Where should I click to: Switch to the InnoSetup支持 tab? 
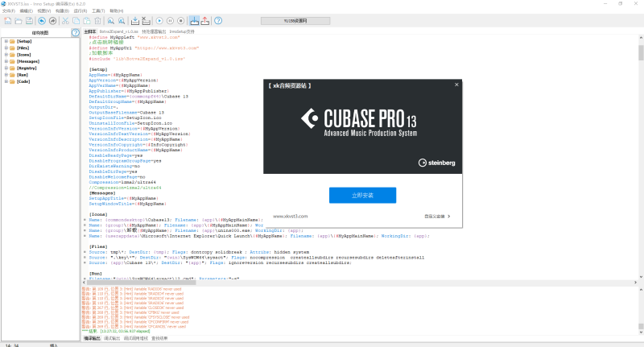(x=182, y=31)
